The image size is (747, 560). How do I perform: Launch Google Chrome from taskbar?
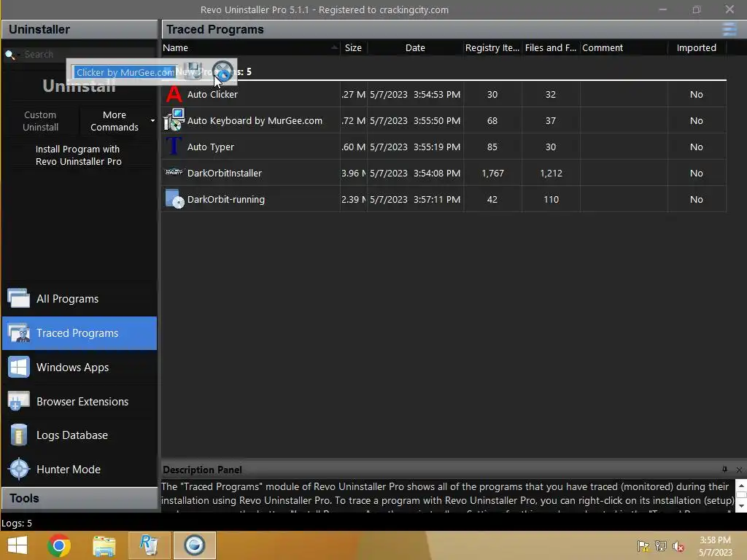(59, 545)
